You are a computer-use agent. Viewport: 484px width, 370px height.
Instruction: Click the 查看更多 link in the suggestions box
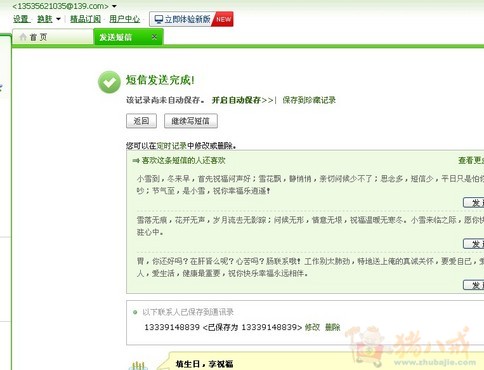471,160
